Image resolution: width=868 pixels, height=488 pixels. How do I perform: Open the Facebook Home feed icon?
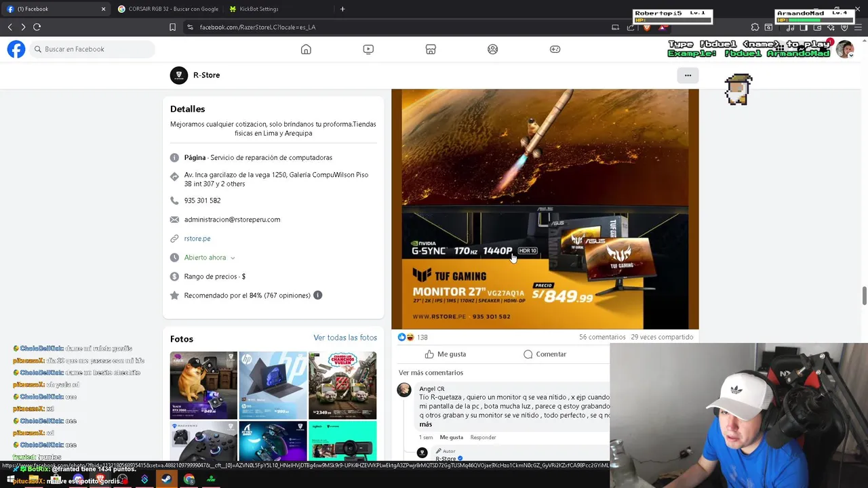pos(306,49)
